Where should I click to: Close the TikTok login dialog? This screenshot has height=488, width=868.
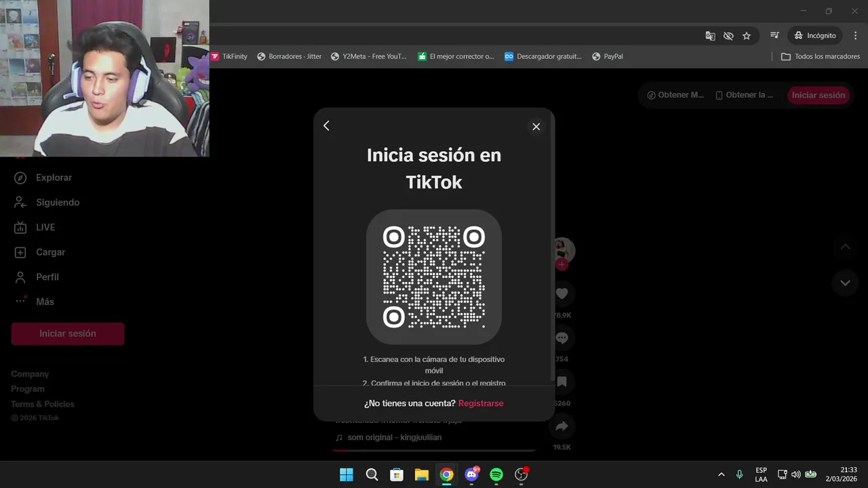536,127
